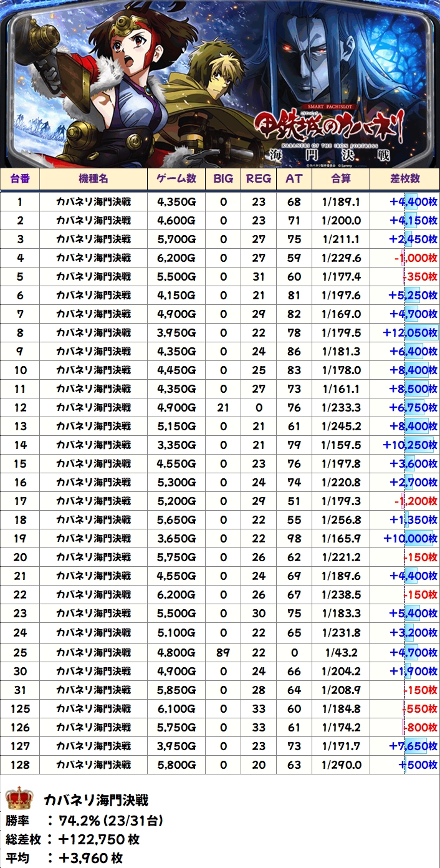Click the 合算 value 1/161.1
440x868 pixels.
coord(341,388)
